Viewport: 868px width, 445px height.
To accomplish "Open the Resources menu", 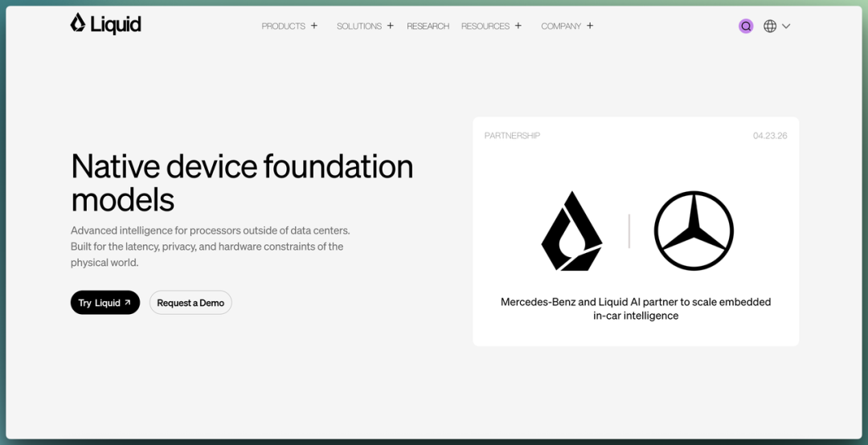I will (x=485, y=26).
